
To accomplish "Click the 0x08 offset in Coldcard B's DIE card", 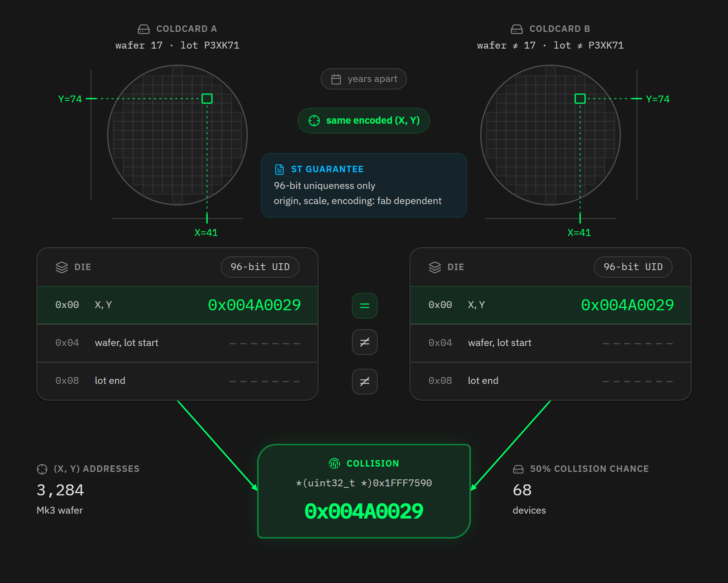I will 440,381.
